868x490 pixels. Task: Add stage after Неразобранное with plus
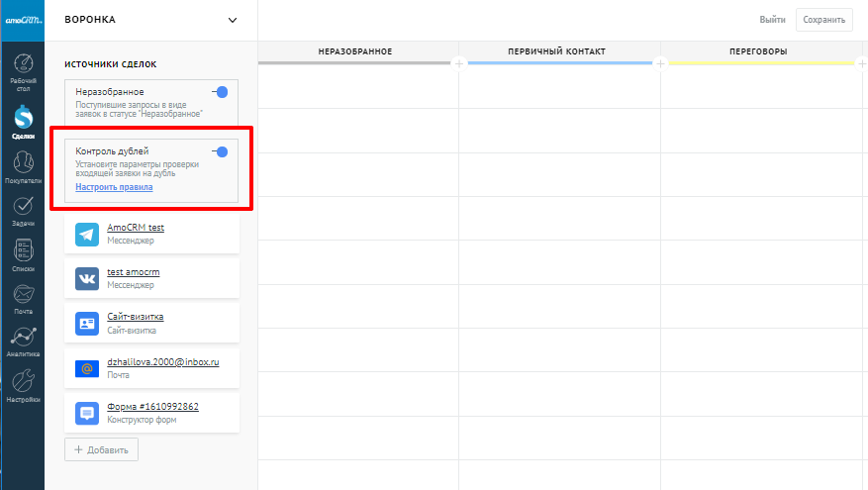coord(458,64)
